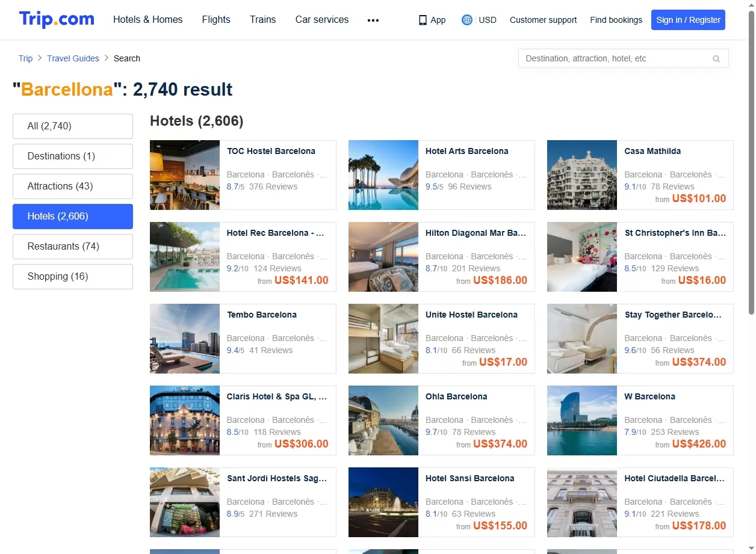Click the US$17.00 price
Image resolution: width=756 pixels, height=554 pixels.
[x=503, y=362]
